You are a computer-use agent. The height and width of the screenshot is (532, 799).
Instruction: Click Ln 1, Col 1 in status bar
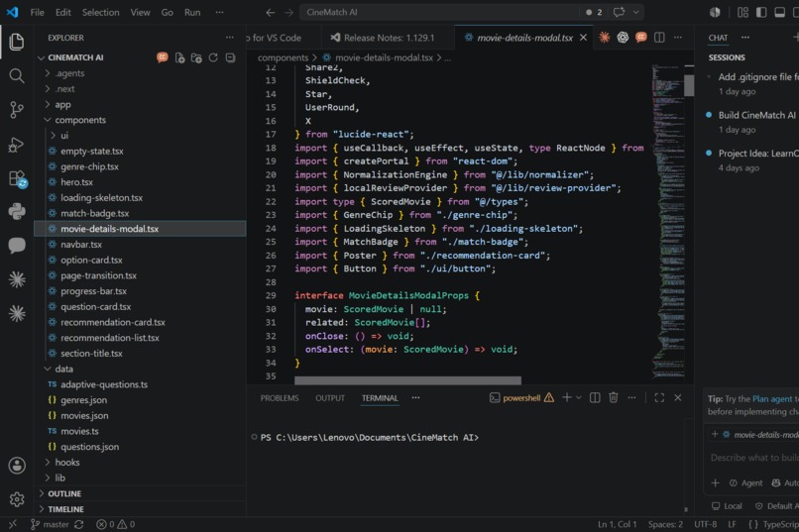(617, 524)
